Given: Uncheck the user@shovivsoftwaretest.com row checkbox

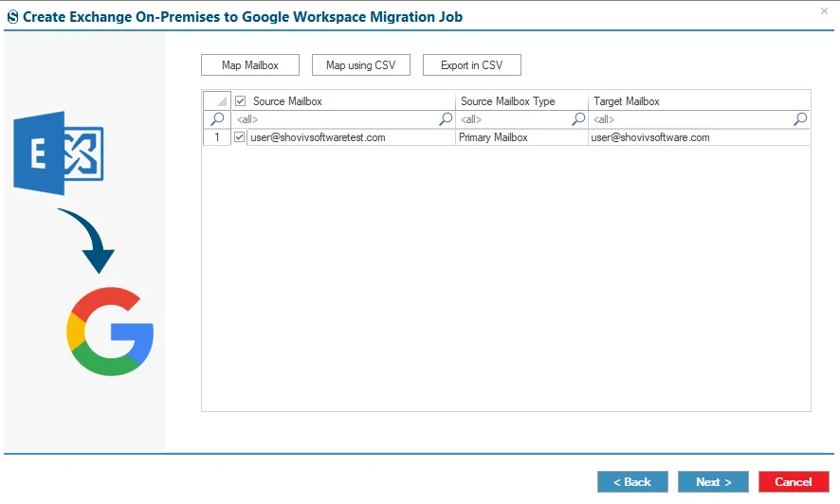Looking at the screenshot, I should point(240,137).
